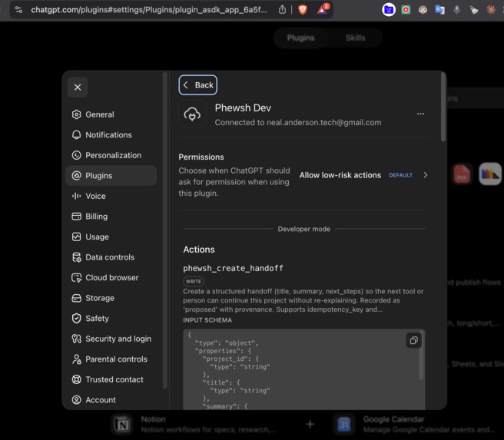Viewport: 504px width, 440px height.
Task: Click the browser address bar URL
Action: (149, 10)
